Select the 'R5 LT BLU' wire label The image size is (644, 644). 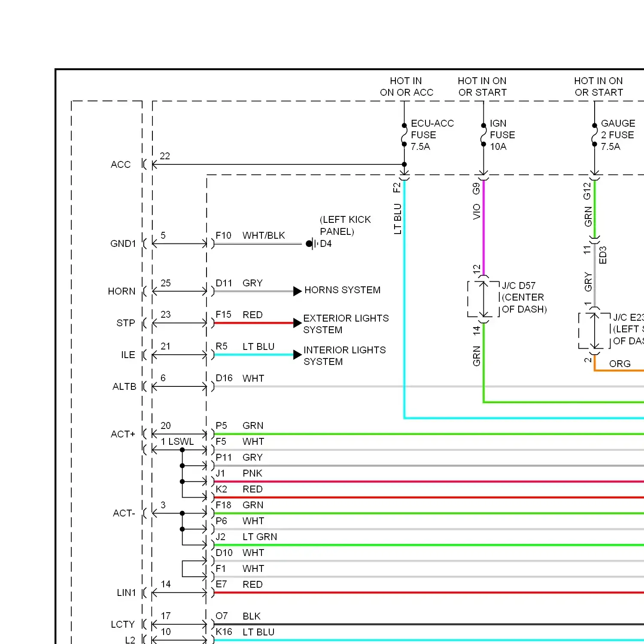245,346
